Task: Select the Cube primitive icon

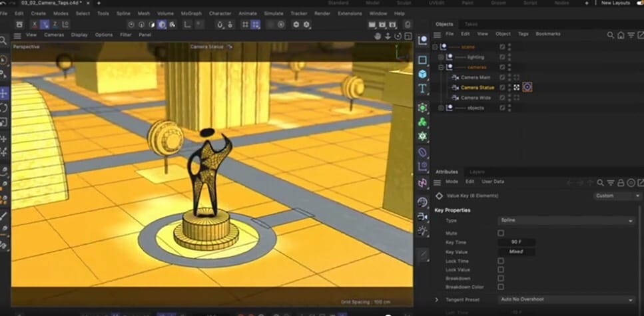Action: (422, 75)
